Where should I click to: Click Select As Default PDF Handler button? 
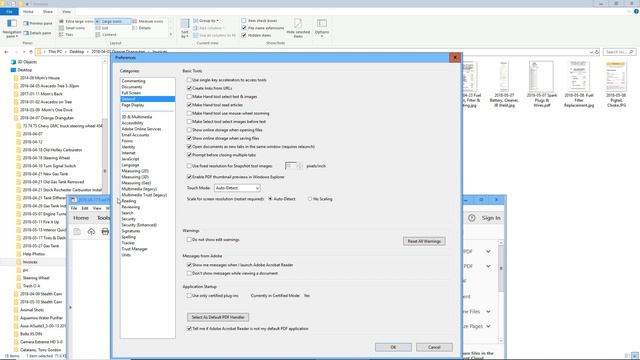click(x=218, y=317)
